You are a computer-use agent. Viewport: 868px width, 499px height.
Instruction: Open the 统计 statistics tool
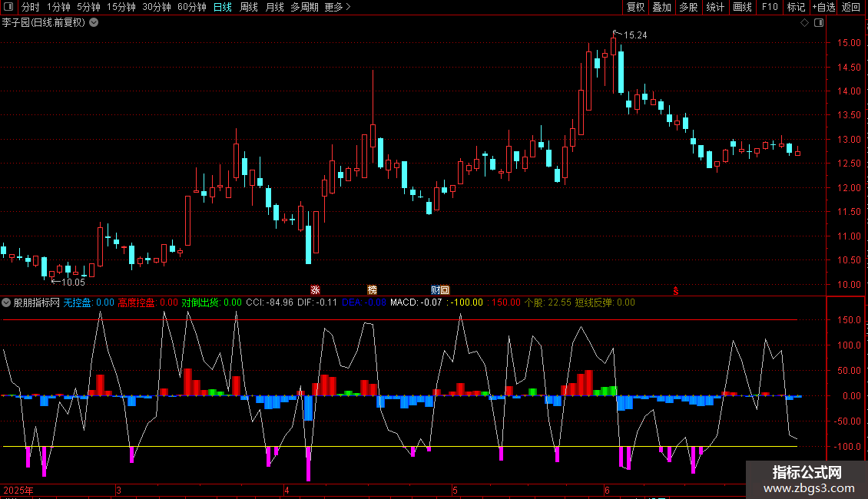tap(715, 7)
